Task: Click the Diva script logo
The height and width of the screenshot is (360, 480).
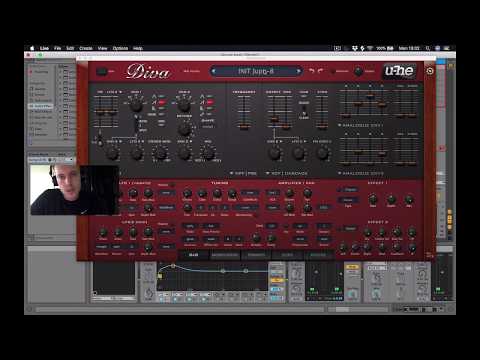Action: tap(147, 72)
